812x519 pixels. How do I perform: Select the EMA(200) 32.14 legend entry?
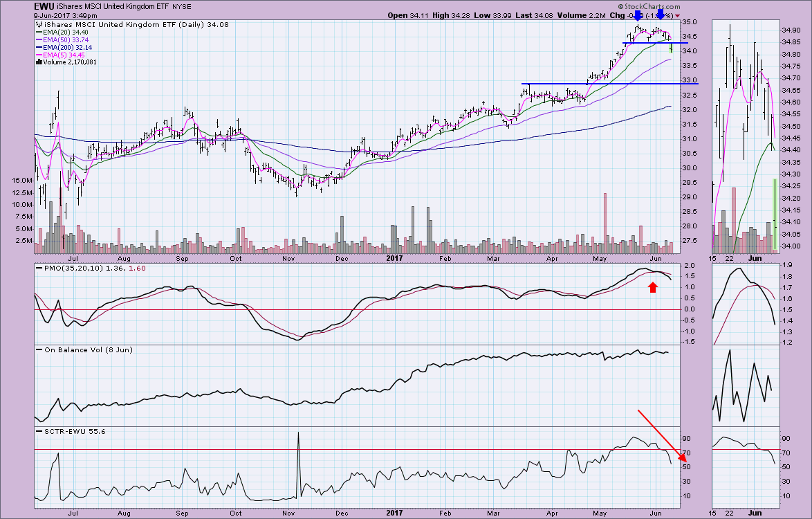[x=69, y=48]
